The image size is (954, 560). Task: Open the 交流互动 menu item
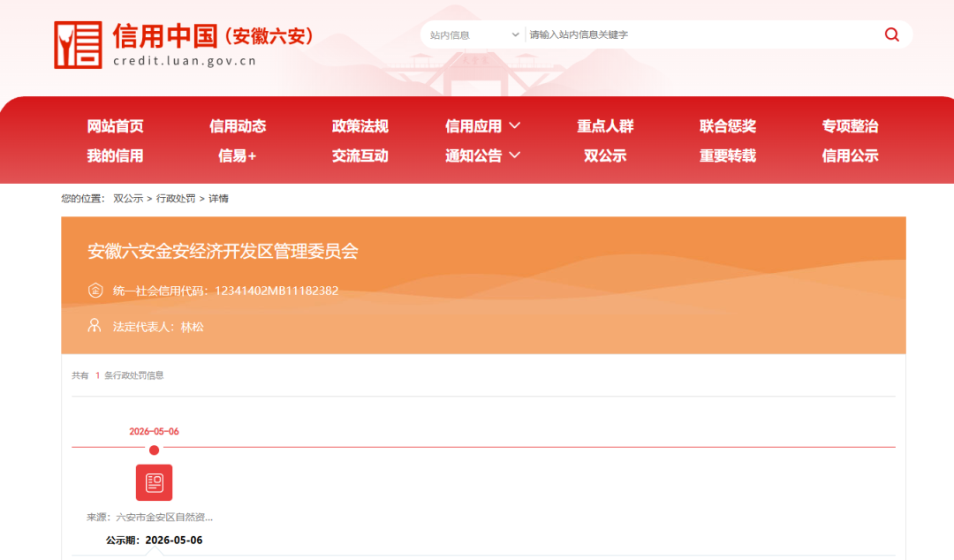click(x=360, y=155)
